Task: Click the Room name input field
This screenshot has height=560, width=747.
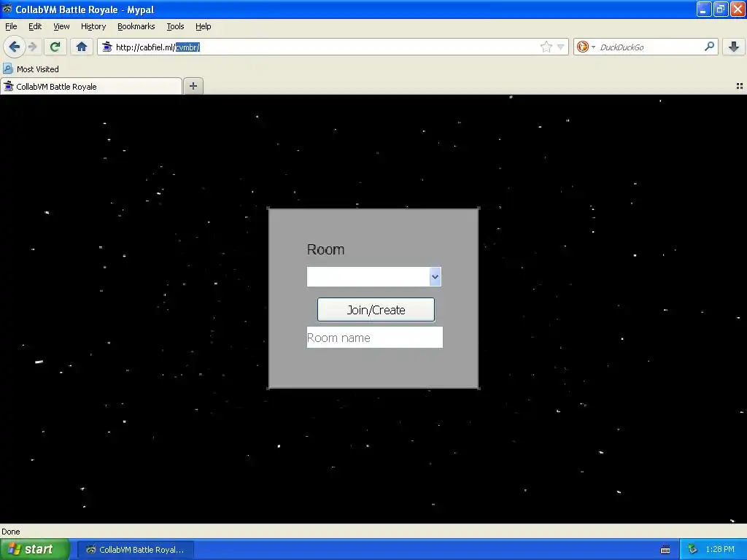Action: tap(374, 337)
